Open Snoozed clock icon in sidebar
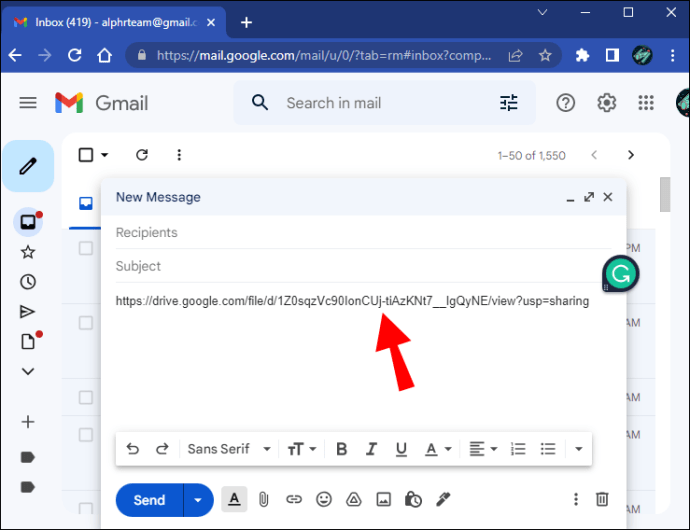690x530 pixels. pos(28,282)
